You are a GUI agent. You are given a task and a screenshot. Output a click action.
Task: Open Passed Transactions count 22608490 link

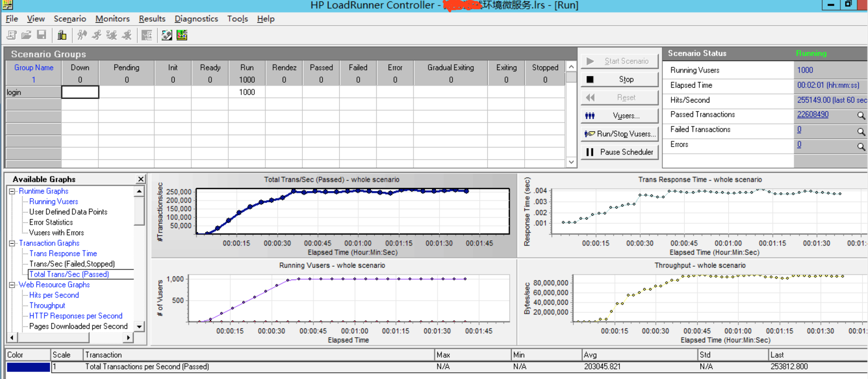[x=813, y=115]
